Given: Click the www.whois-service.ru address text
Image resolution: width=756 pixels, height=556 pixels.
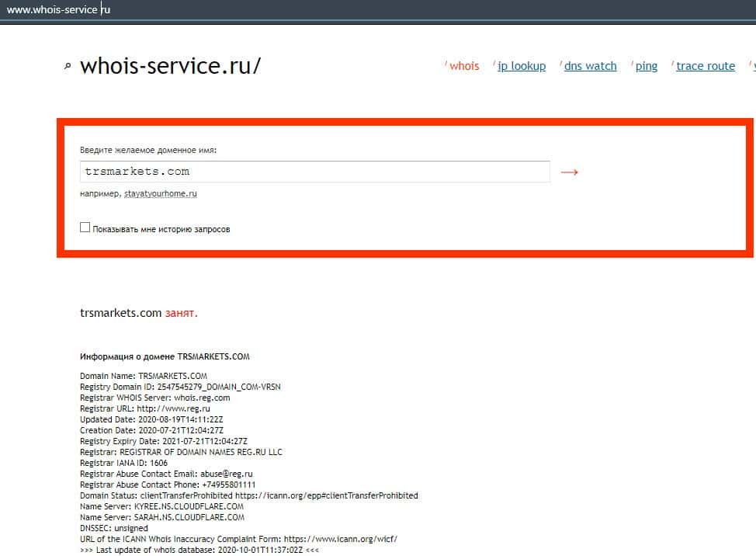Looking at the screenshot, I should click(x=58, y=9).
